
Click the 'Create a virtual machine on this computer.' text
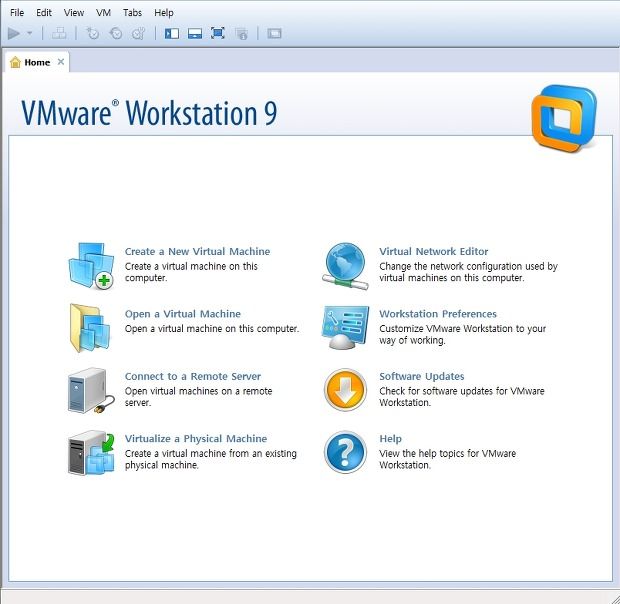point(191,272)
